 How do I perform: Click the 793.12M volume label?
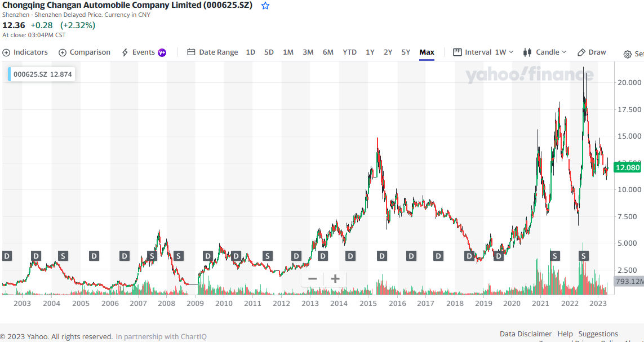628,282
